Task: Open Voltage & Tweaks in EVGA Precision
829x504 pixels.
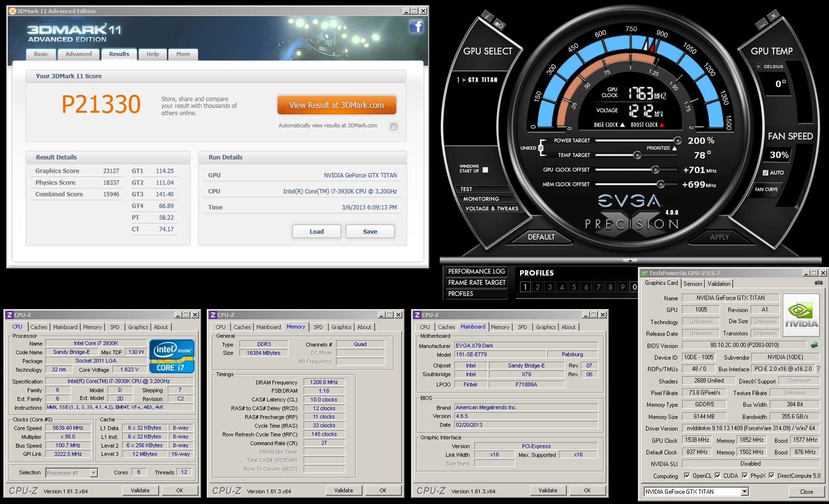Action: [492, 208]
